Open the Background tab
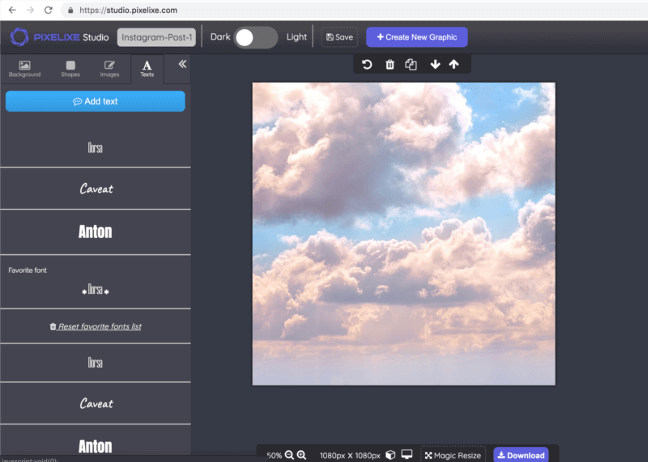The image size is (648, 462). pos(25,68)
